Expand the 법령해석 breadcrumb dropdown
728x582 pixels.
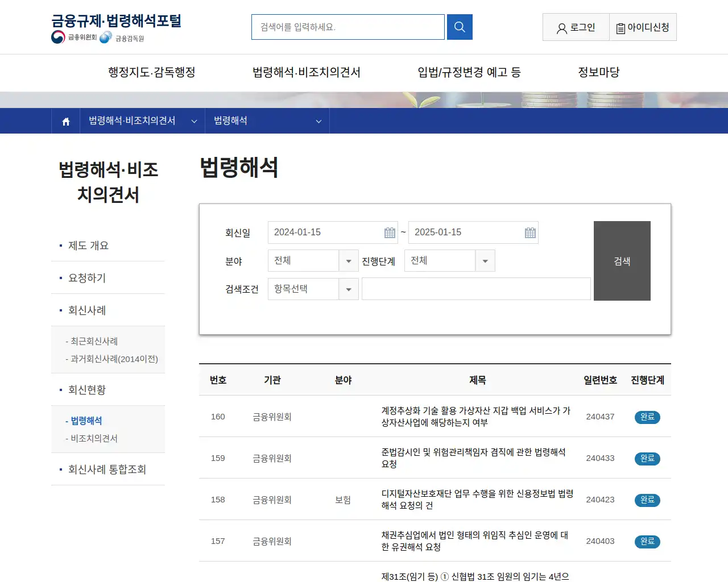click(267, 121)
